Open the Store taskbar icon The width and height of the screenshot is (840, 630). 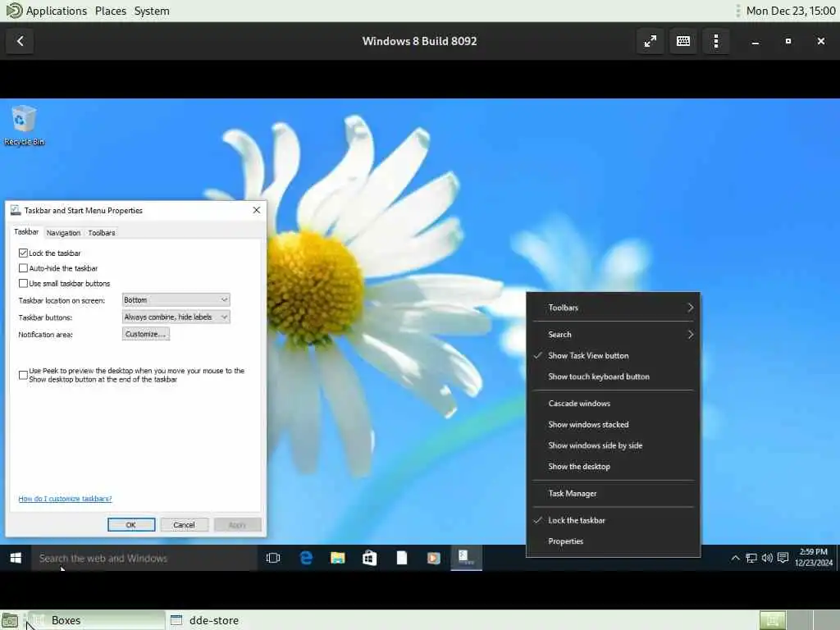pos(370,558)
